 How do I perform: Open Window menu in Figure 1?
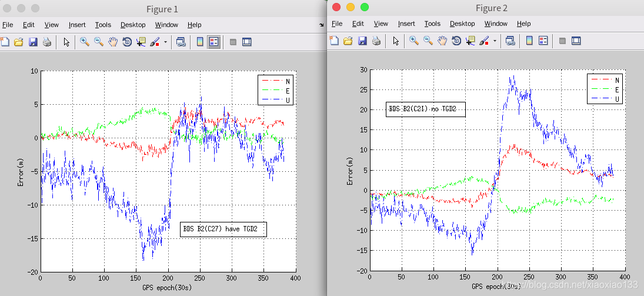click(166, 25)
